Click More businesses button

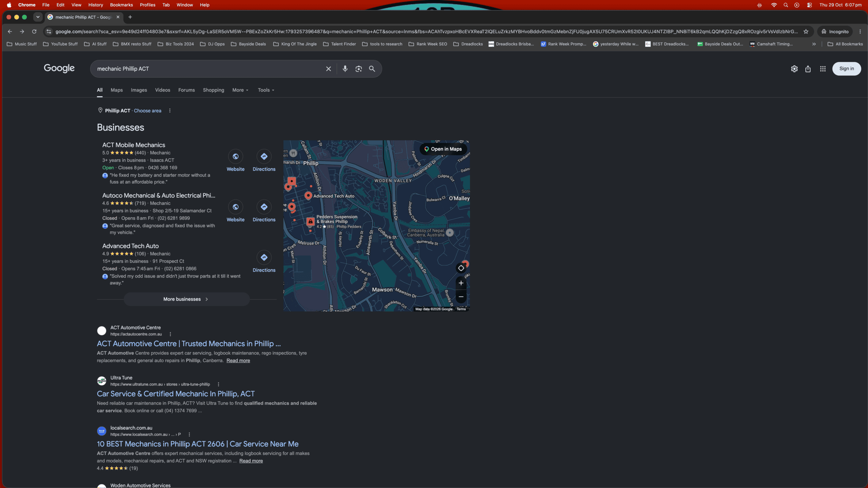click(x=186, y=299)
